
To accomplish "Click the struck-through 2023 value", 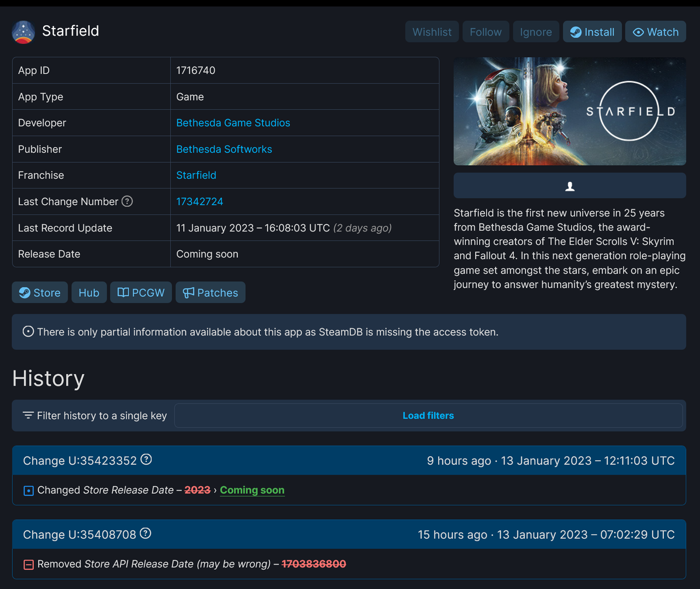I will tap(197, 490).
